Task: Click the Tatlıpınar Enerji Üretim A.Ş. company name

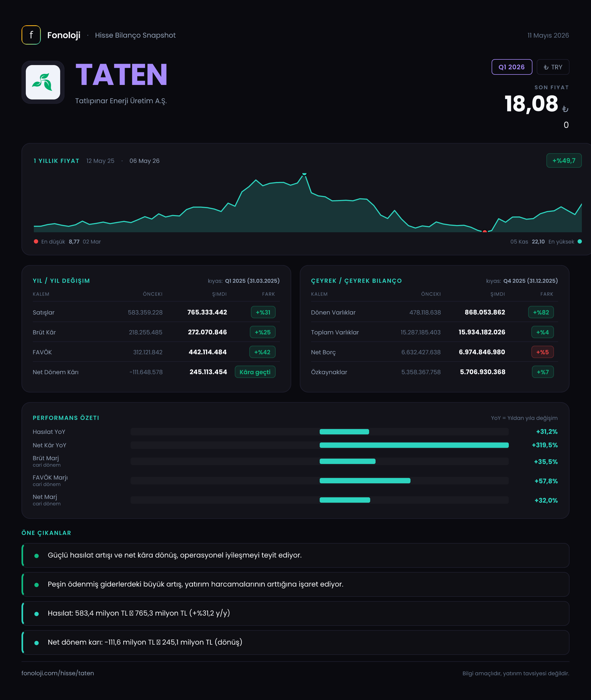Action: (x=121, y=101)
